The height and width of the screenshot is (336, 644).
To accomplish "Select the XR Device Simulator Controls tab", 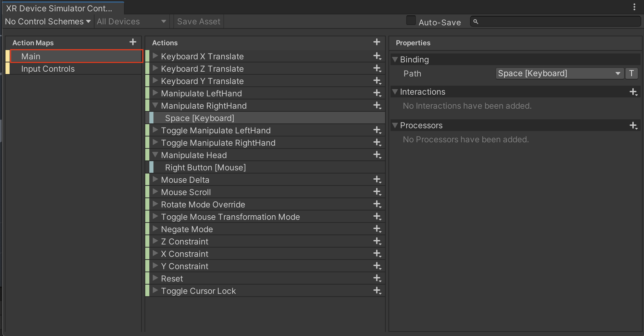I will pos(59,8).
